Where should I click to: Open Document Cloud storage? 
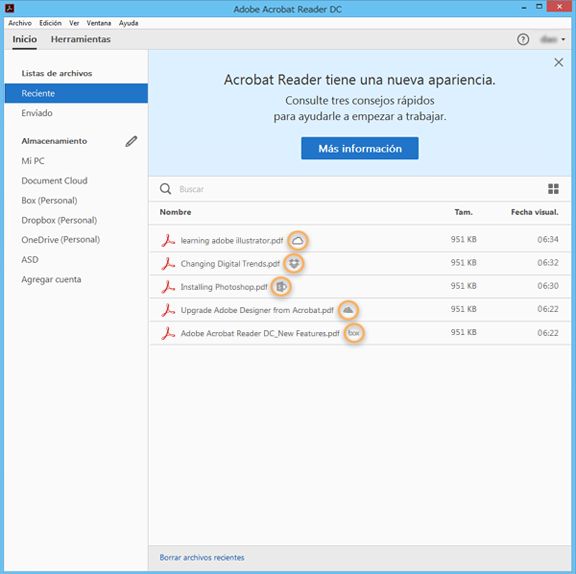point(54,181)
